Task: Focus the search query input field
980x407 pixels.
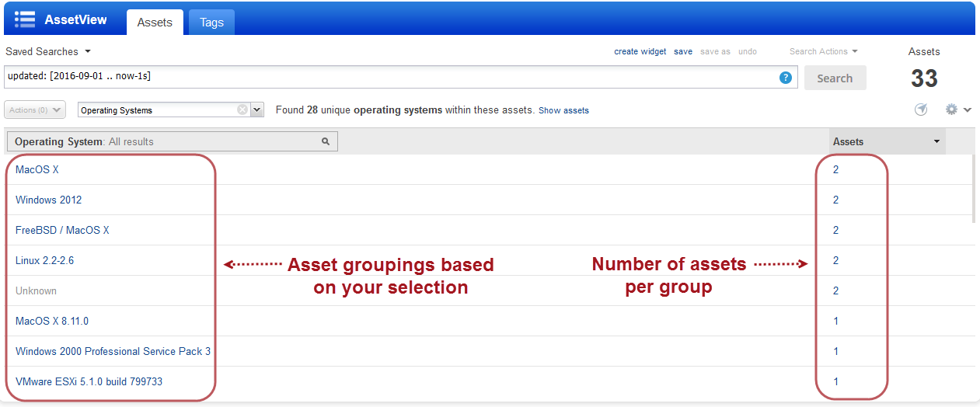Action: coord(400,78)
